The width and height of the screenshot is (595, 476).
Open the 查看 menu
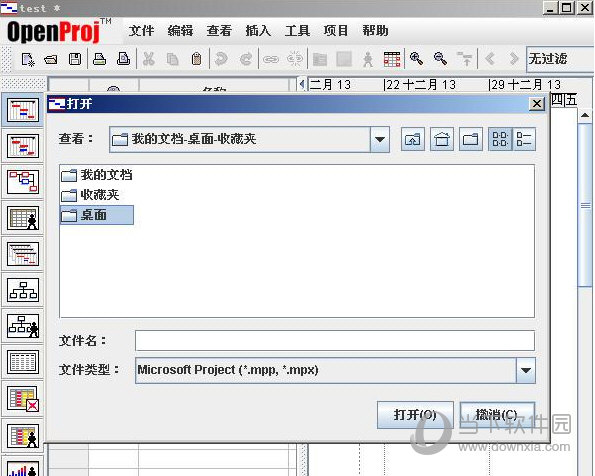click(x=219, y=30)
